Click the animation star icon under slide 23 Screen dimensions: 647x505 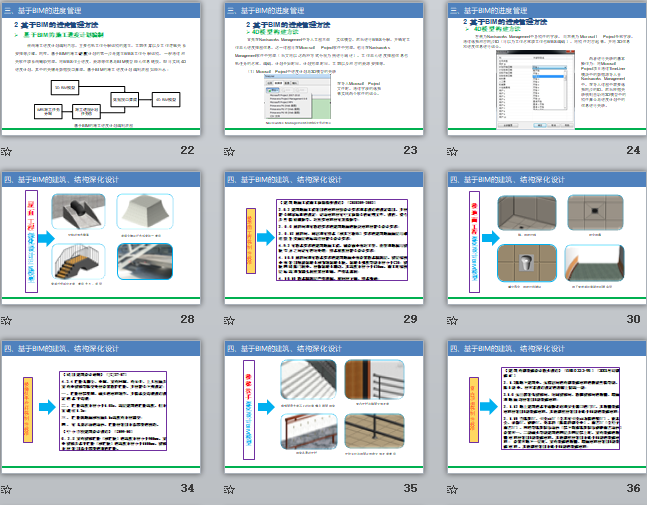[229, 151]
